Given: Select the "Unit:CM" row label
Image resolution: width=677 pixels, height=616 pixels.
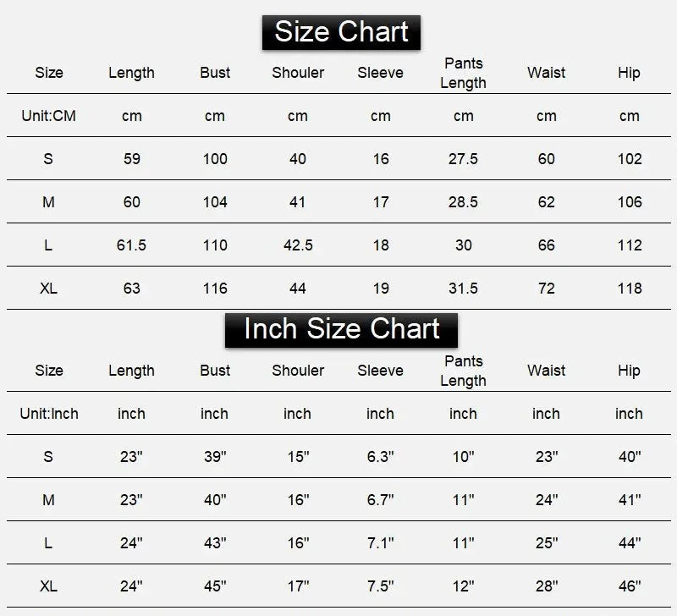Looking at the screenshot, I should pyautogui.click(x=48, y=115).
